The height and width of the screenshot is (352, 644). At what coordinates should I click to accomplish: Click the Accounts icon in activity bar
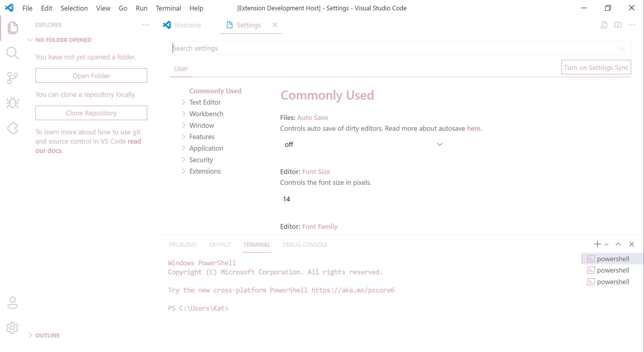coord(12,302)
